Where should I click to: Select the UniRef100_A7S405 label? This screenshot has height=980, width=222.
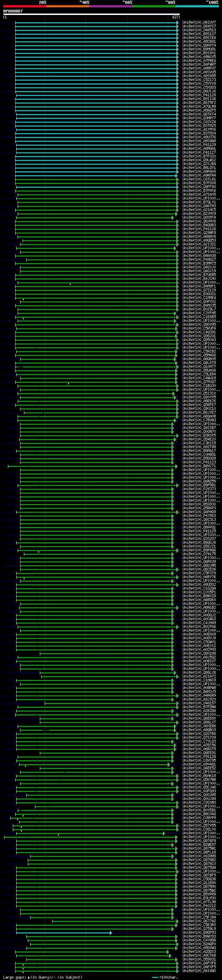(199, 194)
